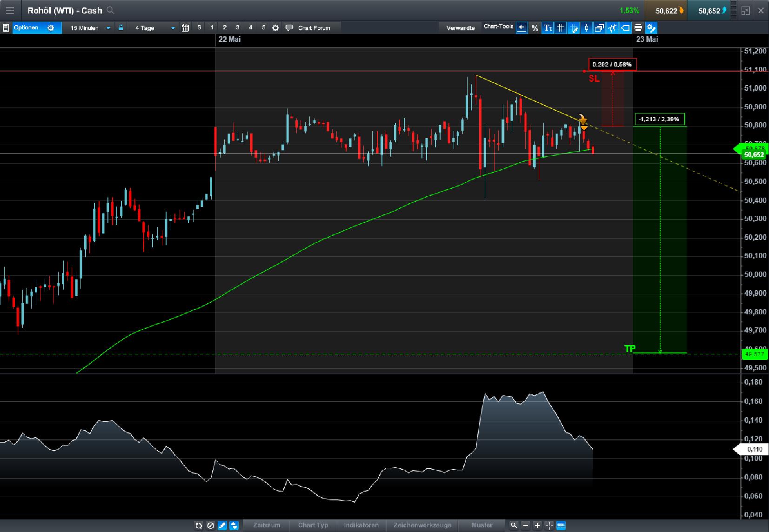Image resolution: width=769 pixels, height=532 pixels.
Task: Open the Zeichenwerkzeuge menu
Action: pyautogui.click(x=421, y=525)
